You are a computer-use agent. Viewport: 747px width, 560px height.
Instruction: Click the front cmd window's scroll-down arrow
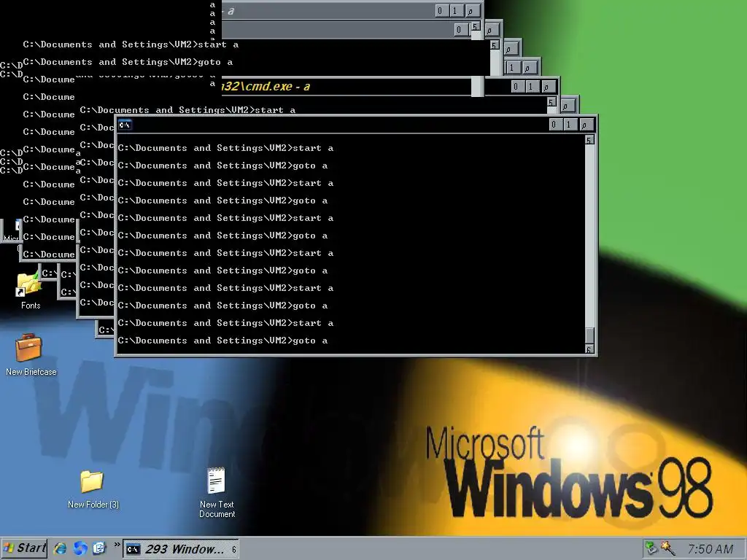tap(589, 349)
